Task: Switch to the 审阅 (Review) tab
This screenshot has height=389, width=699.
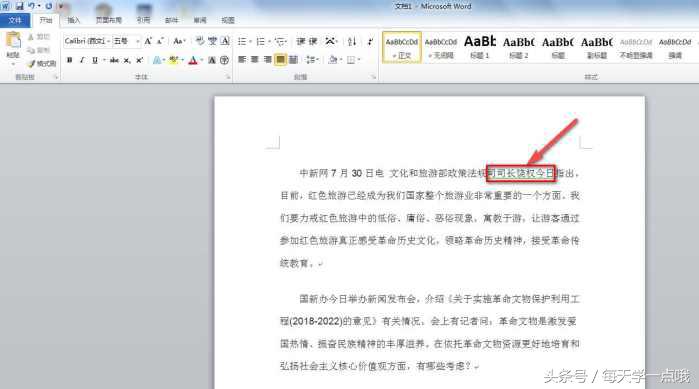Action: 200,20
